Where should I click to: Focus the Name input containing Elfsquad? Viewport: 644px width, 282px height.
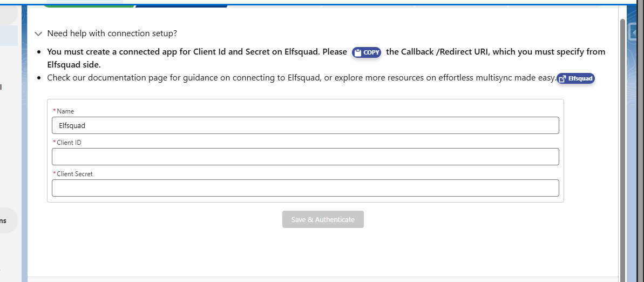(305, 125)
